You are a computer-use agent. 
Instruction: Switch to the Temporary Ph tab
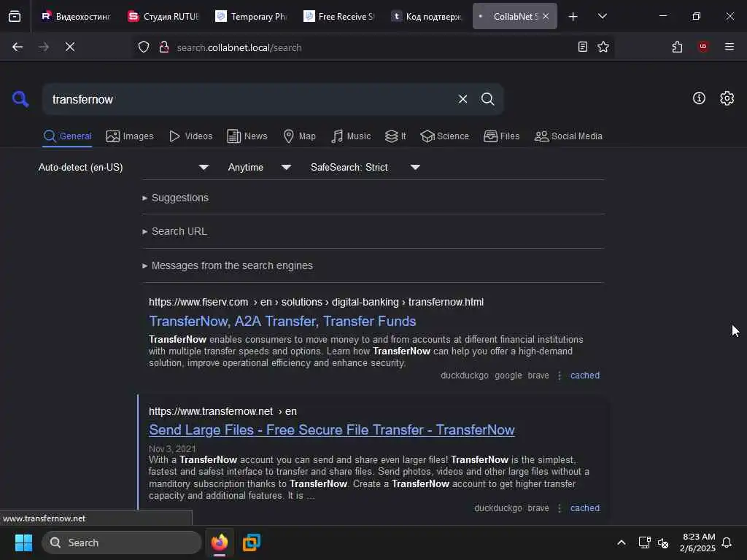coord(251,16)
